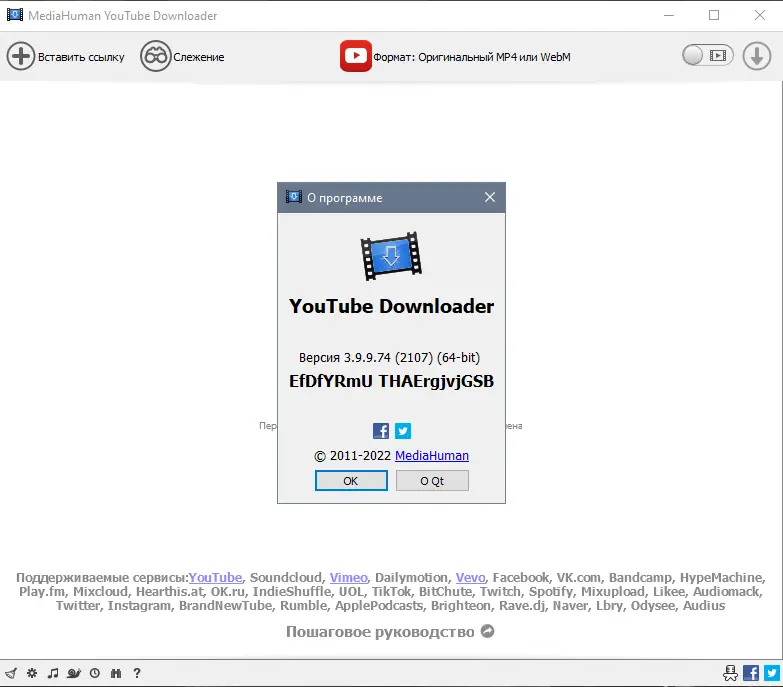This screenshot has height=687, width=783.
Task: Click the Paste link plus icon
Action: 20,56
